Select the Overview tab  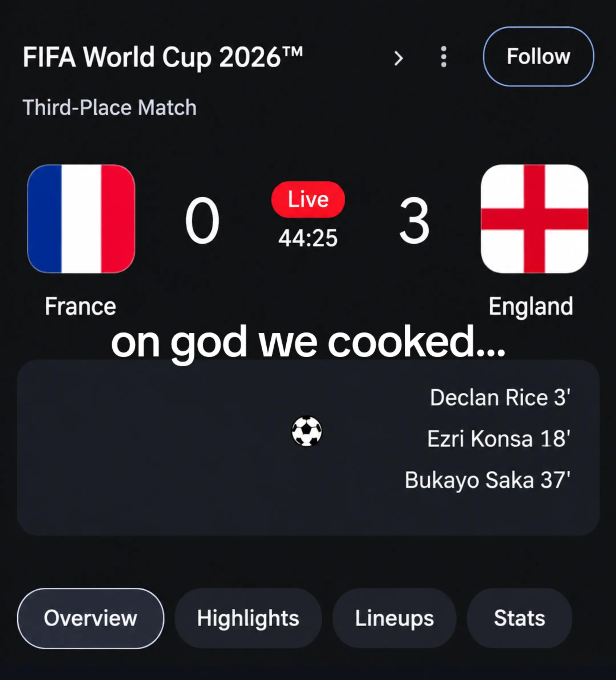91,618
